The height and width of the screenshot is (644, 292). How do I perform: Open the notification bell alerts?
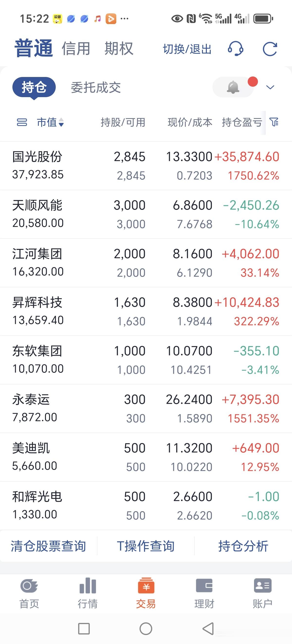click(233, 87)
